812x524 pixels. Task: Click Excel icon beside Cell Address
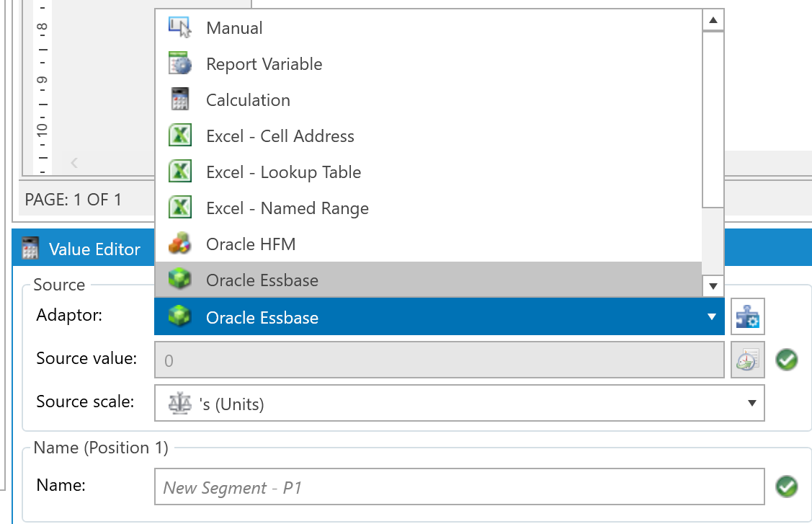pyautogui.click(x=179, y=136)
